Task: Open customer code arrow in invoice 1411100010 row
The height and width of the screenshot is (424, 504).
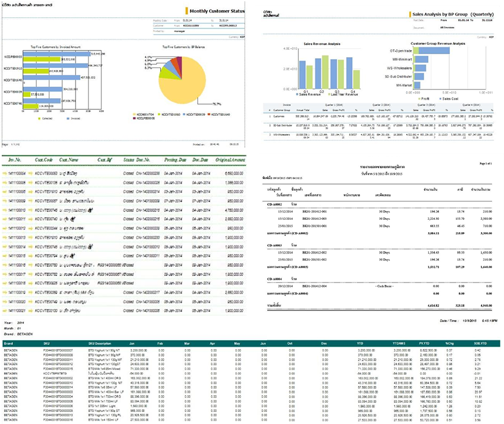Action: (31, 210)
